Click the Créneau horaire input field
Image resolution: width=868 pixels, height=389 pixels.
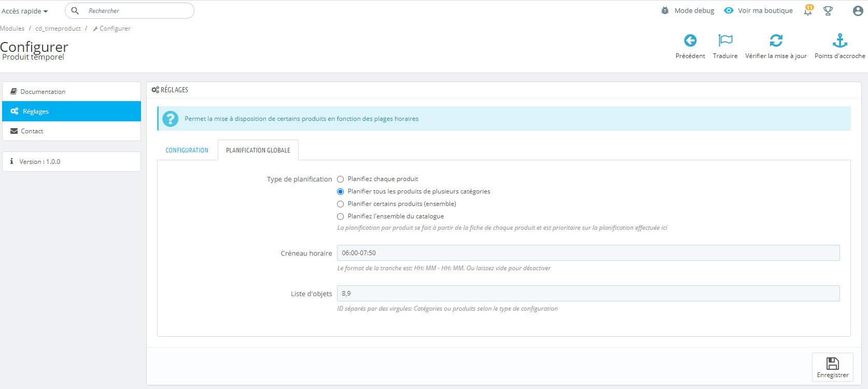[x=588, y=253]
